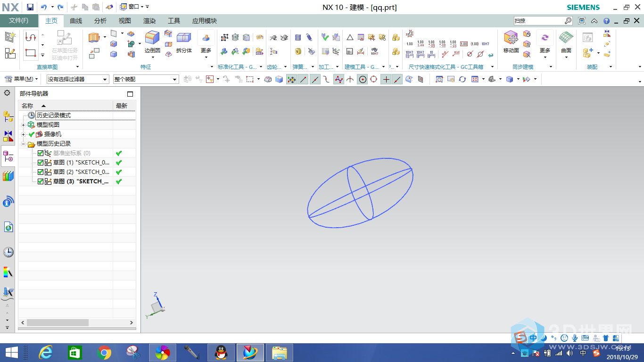The image size is (644, 362).
Task: Open the History clock sidebar panel
Action: (8, 252)
